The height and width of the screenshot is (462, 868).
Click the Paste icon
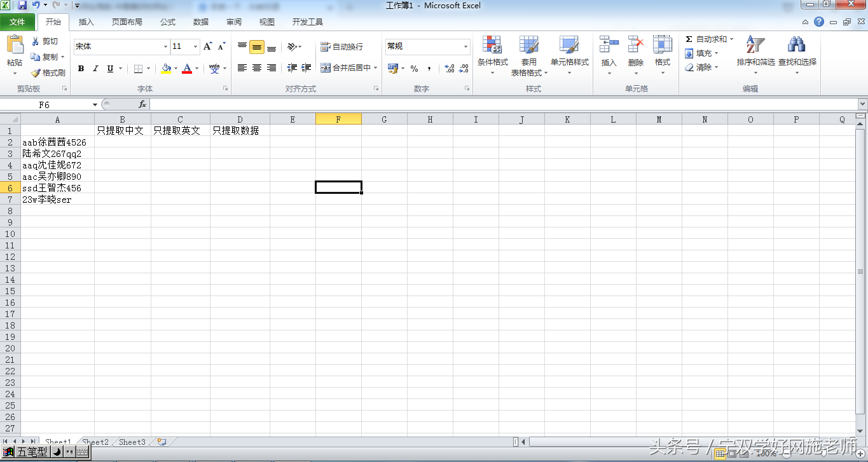click(x=15, y=45)
